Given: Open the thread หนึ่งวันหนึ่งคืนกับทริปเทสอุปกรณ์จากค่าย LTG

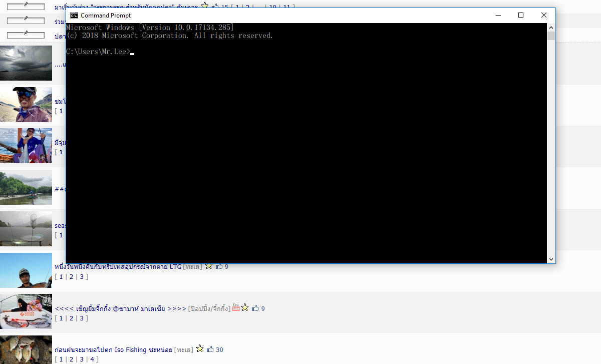Looking at the screenshot, I should 118,266.
